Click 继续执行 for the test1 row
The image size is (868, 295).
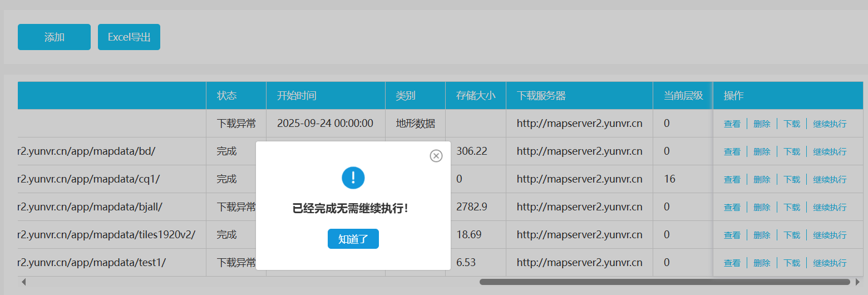point(830,263)
